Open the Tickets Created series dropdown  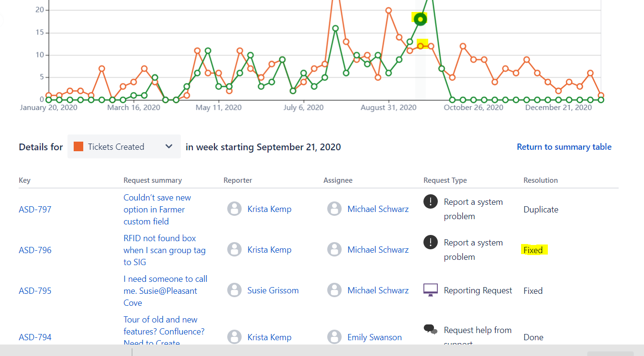pos(124,147)
